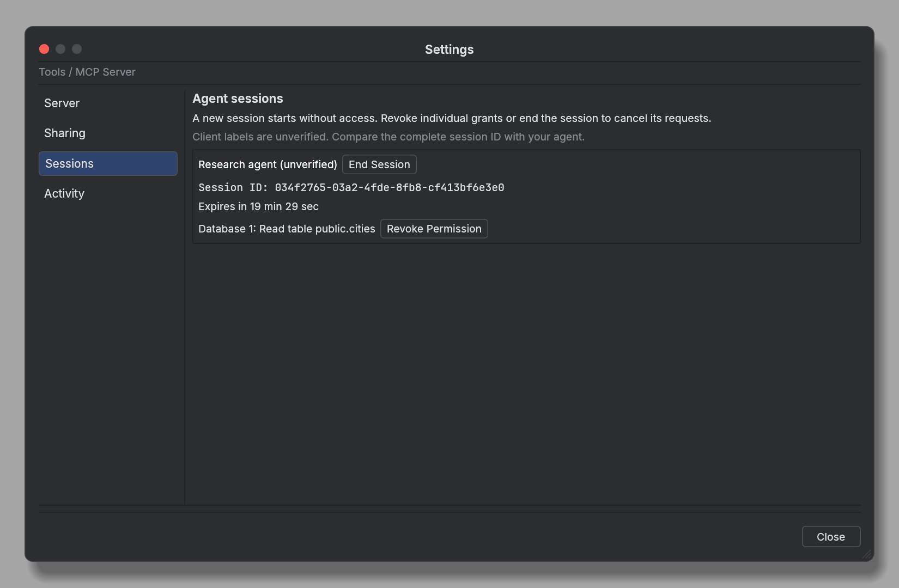899x588 pixels.
Task: Click the 'Tools / MCP Server' breadcrumb
Action: (x=87, y=72)
